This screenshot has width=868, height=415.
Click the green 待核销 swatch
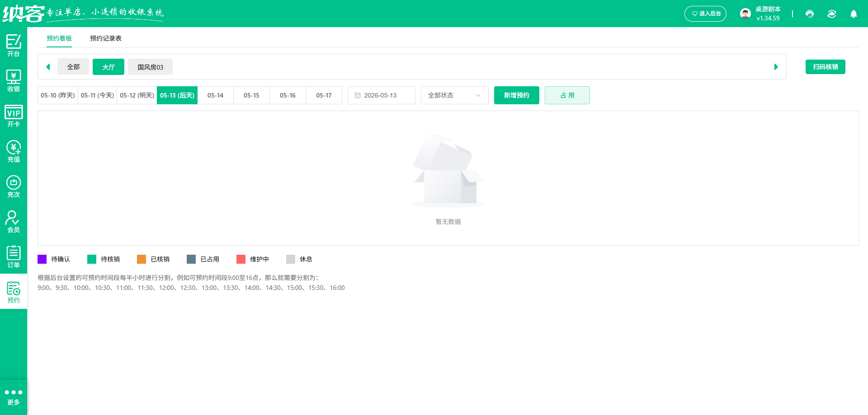(x=92, y=259)
